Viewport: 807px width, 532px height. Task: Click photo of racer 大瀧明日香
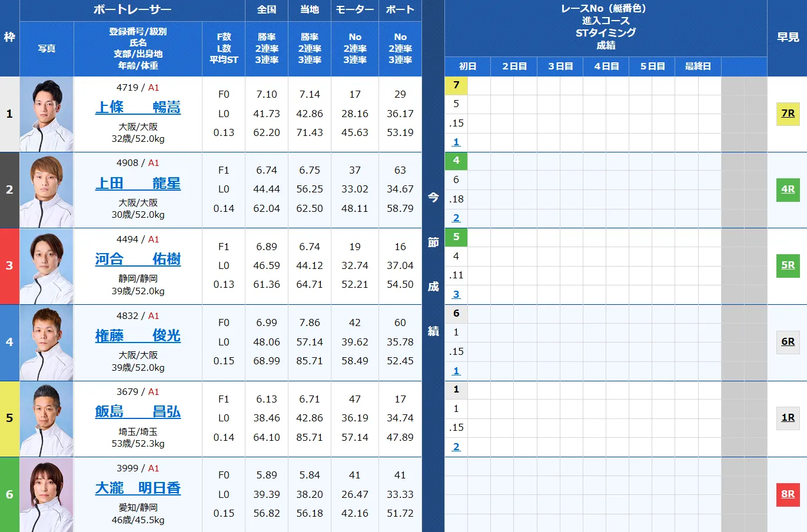[x=47, y=495]
